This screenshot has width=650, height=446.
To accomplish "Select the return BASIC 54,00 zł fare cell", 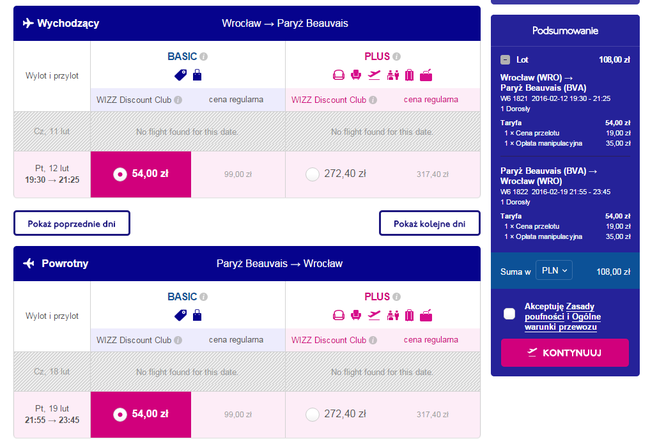I will point(138,414).
